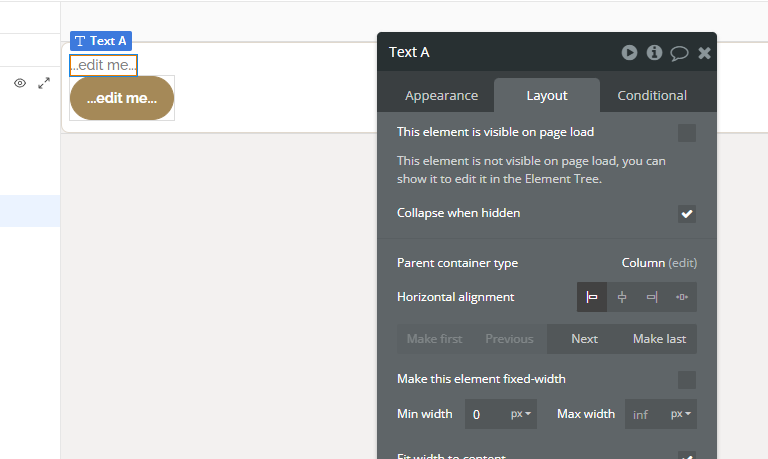The height and width of the screenshot is (459, 768).
Task: Close the Text A property editor
Action: [x=704, y=53]
